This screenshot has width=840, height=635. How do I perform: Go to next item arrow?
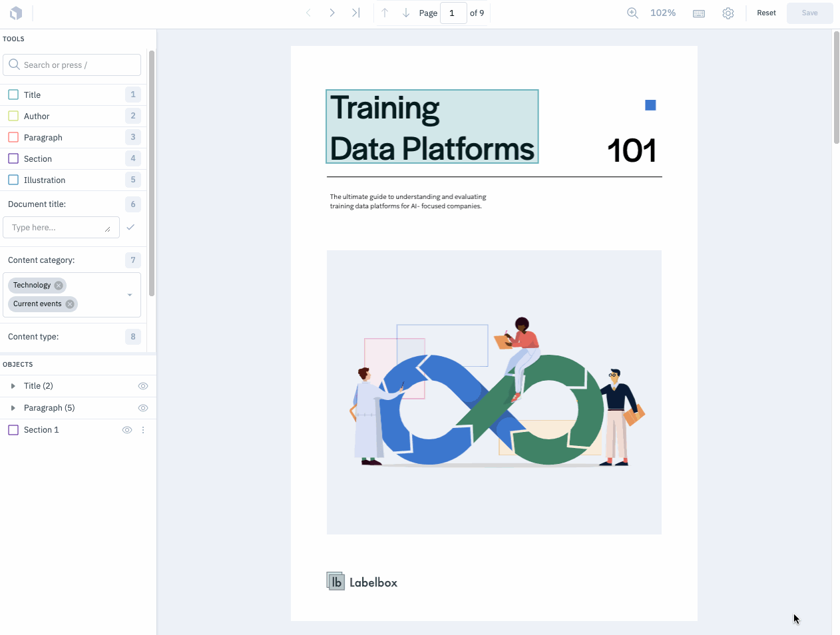(332, 13)
